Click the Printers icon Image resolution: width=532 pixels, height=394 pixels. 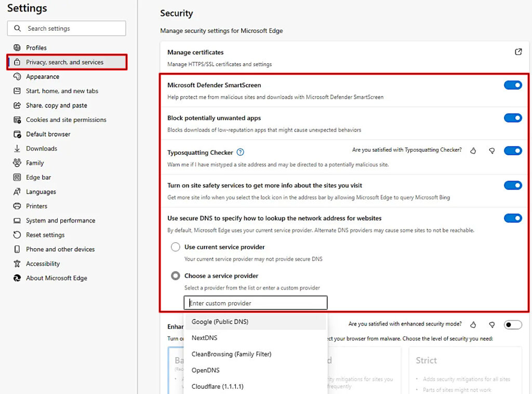(17, 206)
